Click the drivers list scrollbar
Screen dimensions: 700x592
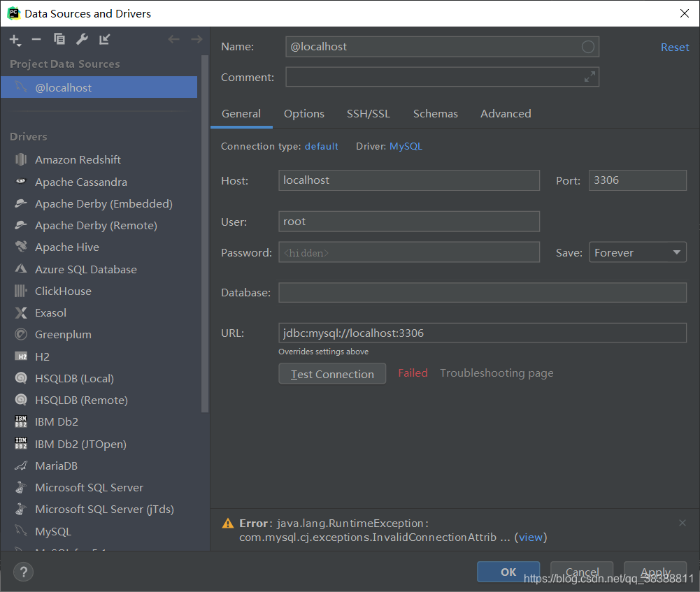[x=205, y=233]
